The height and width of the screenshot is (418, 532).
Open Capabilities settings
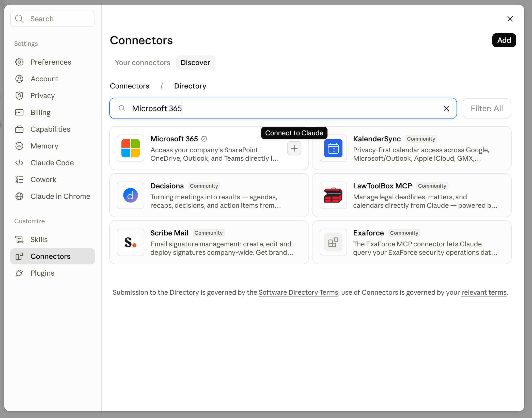click(53, 129)
